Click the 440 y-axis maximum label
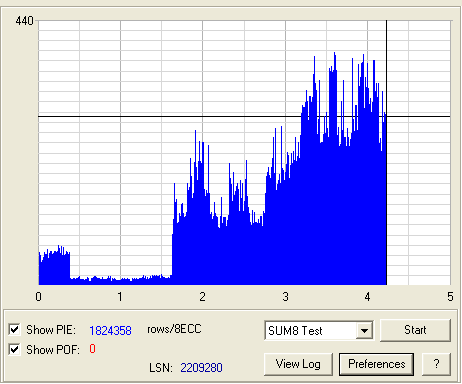Image resolution: width=462 pixels, height=384 pixels. (24, 21)
